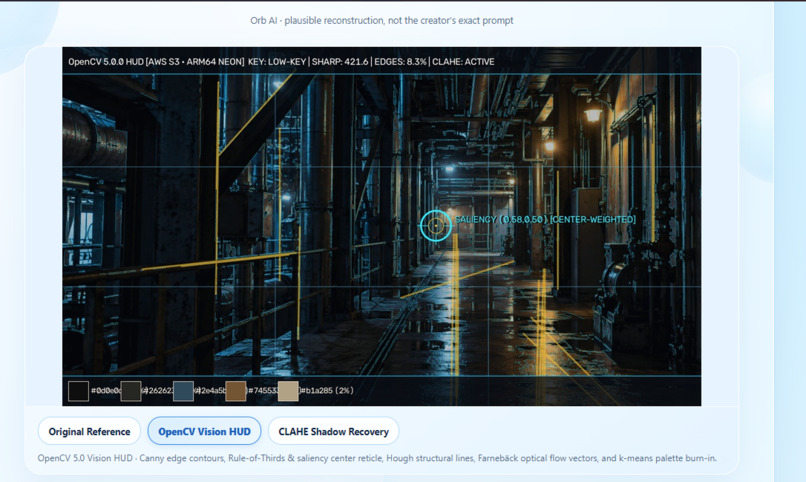This screenshot has width=806, height=482.
Task: Click the OpenCV 5.0 Vision HUD description text
Action: (377, 458)
